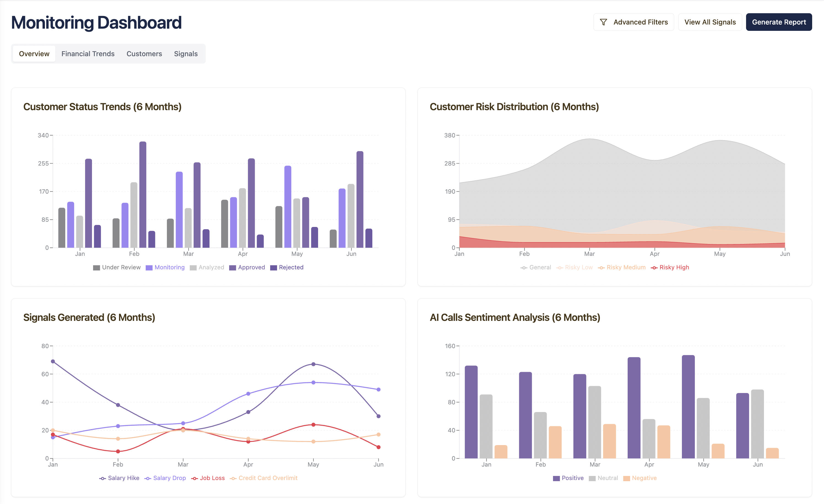Screen dimensions: 824x504
Task: Hide the Negative sentiment series
Action: [640, 478]
